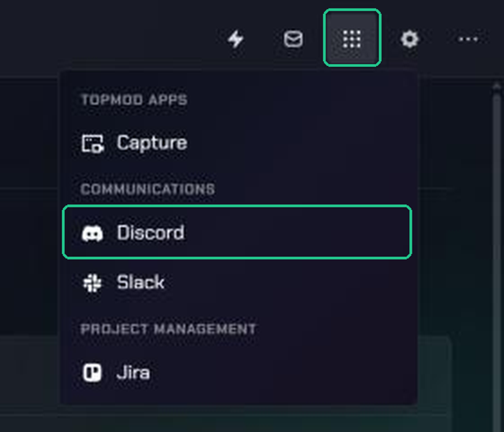The width and height of the screenshot is (504, 432).
Task: Click the Slack logo icon
Action: pos(92,283)
